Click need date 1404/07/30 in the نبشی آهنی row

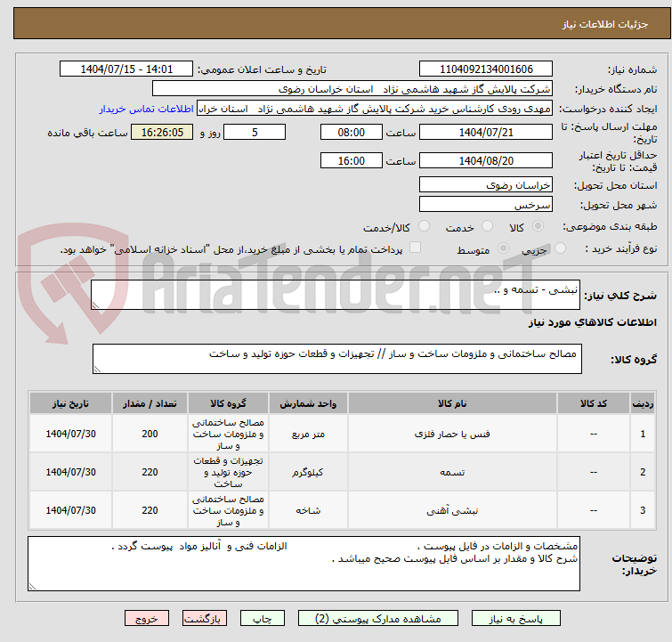pos(70,510)
